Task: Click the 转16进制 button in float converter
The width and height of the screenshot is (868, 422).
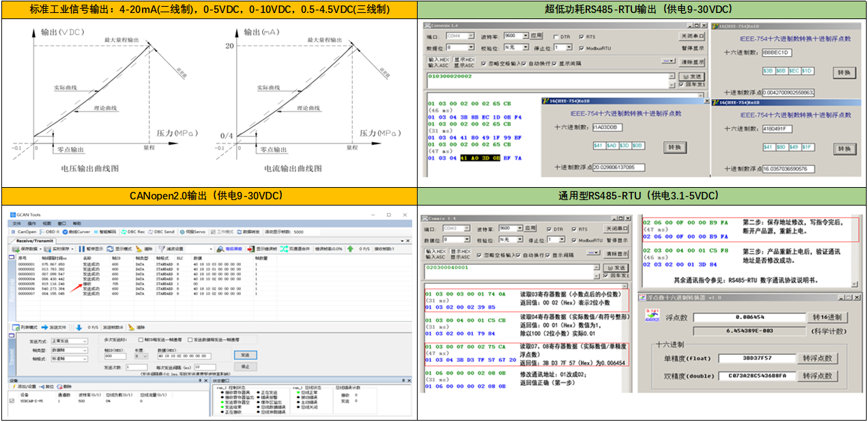Action: click(826, 317)
